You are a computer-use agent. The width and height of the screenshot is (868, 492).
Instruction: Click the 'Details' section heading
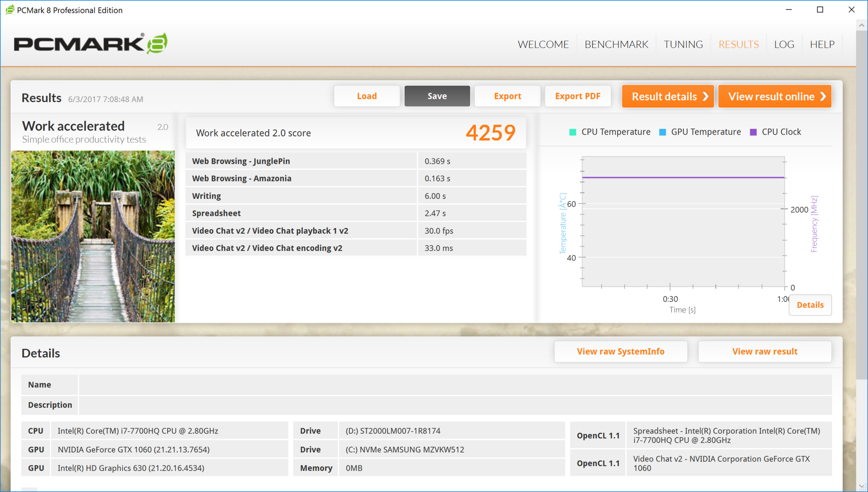click(x=41, y=353)
